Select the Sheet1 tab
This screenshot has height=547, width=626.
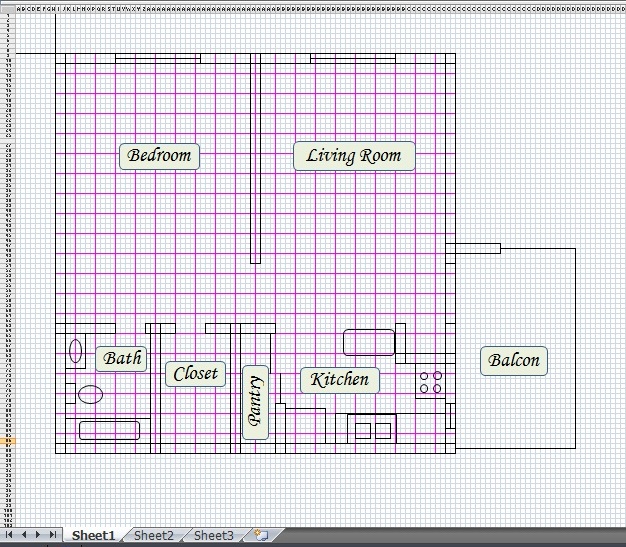93,535
